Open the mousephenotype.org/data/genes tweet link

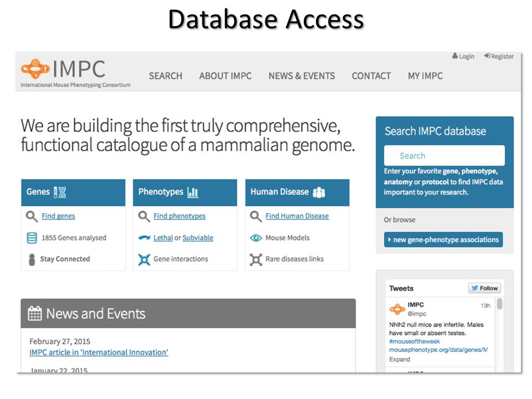click(438, 350)
